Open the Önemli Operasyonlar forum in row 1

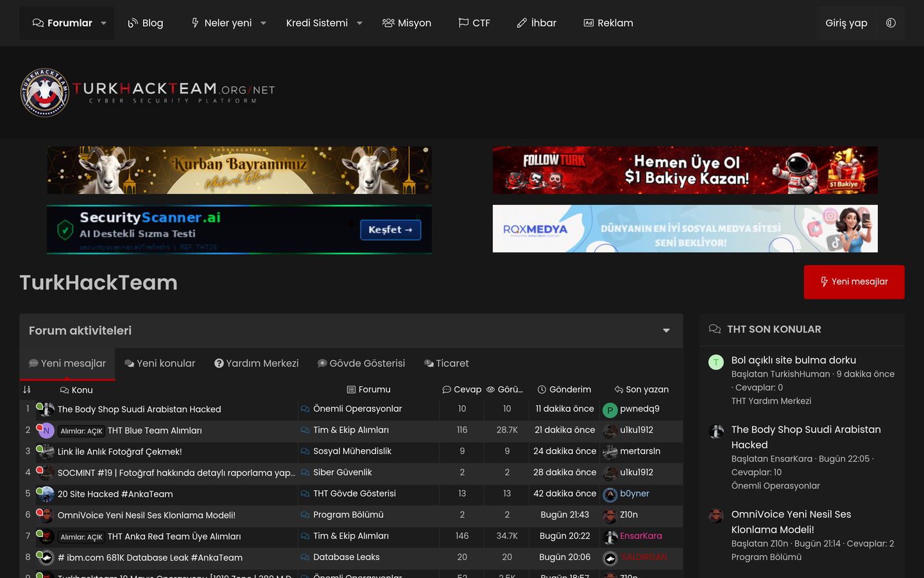[x=357, y=409]
